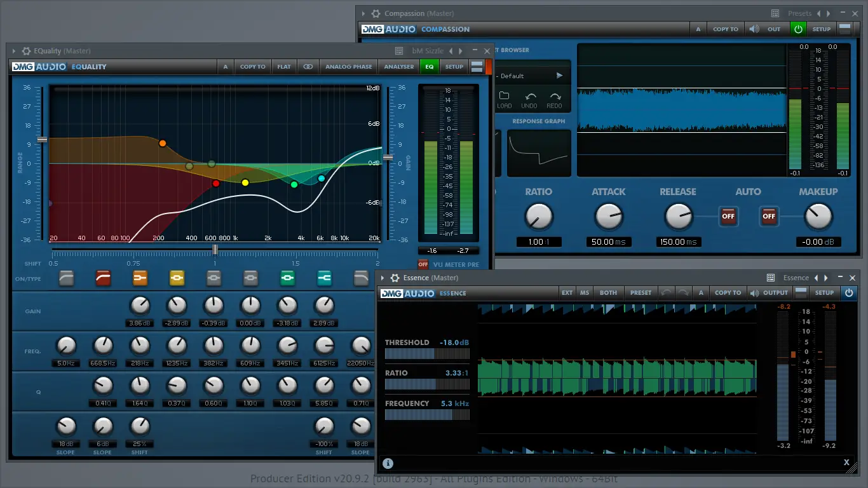Open Compassion SETUP menu

pos(822,29)
